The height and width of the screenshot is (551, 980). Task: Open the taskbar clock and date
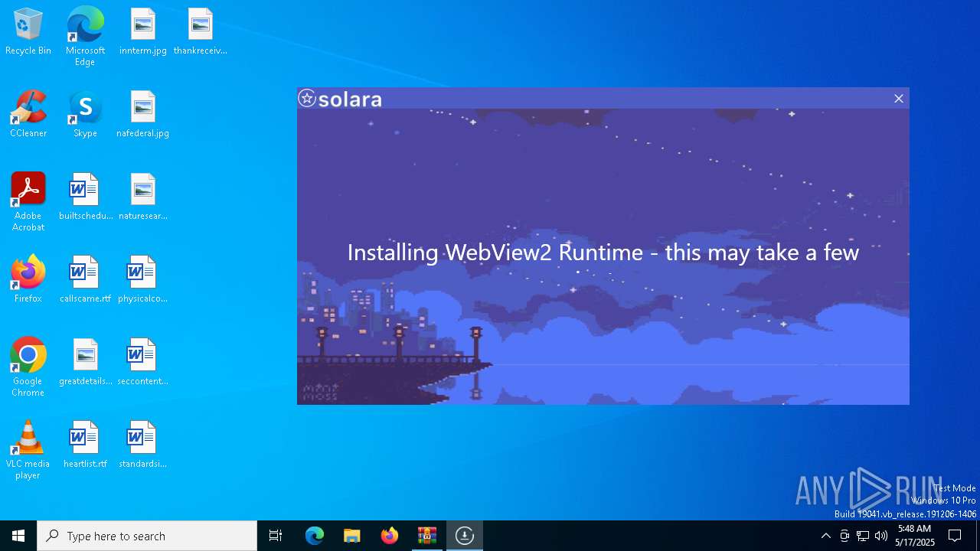tap(915, 536)
